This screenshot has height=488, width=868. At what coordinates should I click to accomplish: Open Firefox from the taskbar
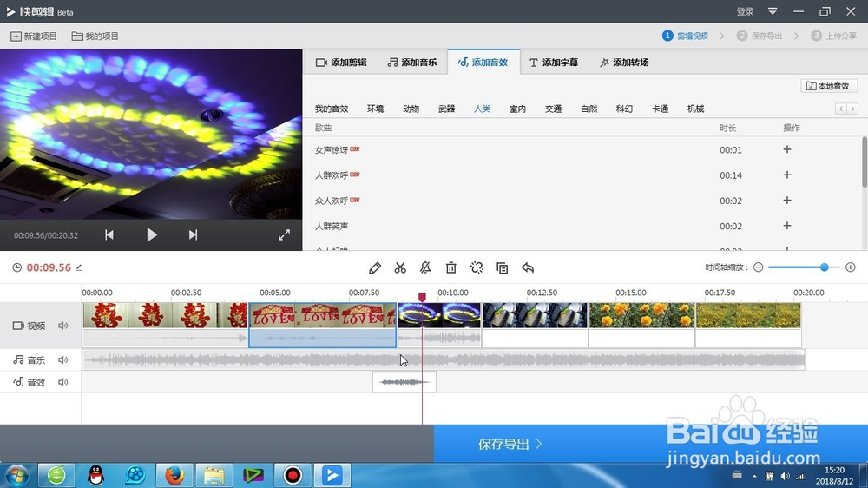[x=174, y=475]
